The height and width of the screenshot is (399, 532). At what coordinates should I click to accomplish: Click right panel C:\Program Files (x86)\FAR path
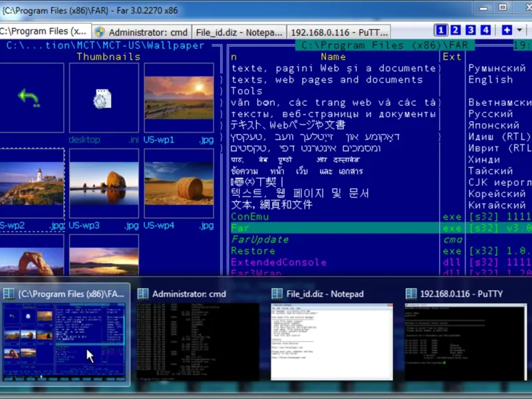coord(385,45)
